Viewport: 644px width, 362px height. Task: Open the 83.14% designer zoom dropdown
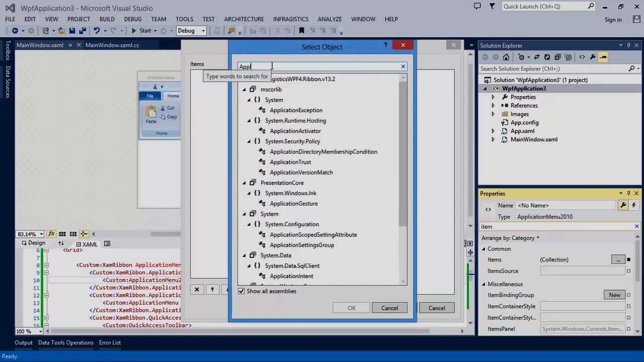click(41, 234)
